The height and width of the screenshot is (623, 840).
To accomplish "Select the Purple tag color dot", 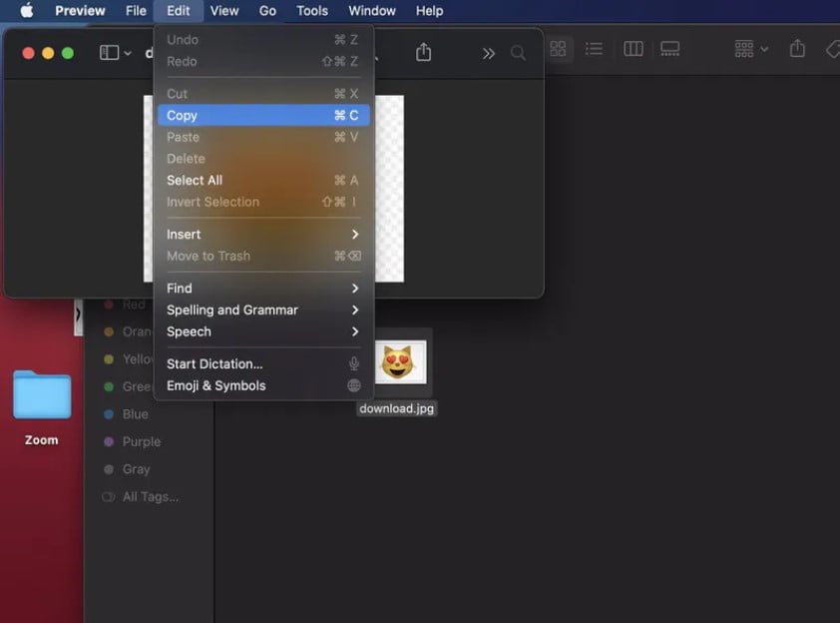I will pos(109,442).
